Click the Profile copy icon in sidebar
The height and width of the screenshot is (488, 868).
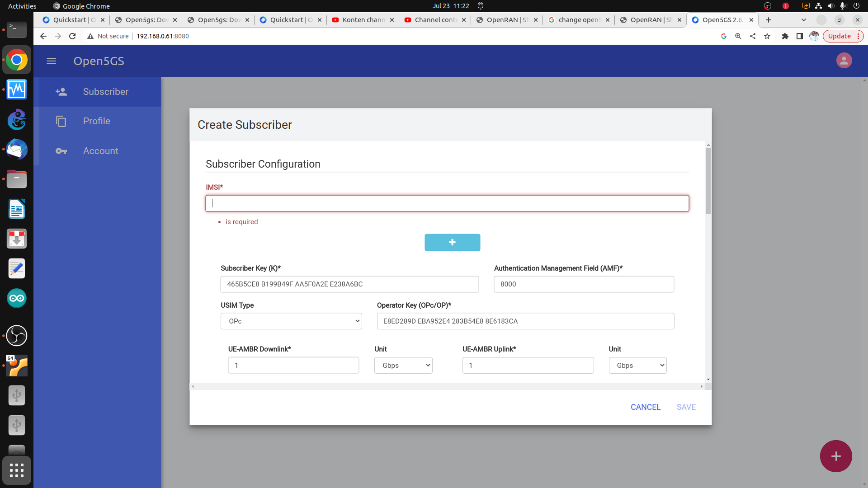click(61, 121)
